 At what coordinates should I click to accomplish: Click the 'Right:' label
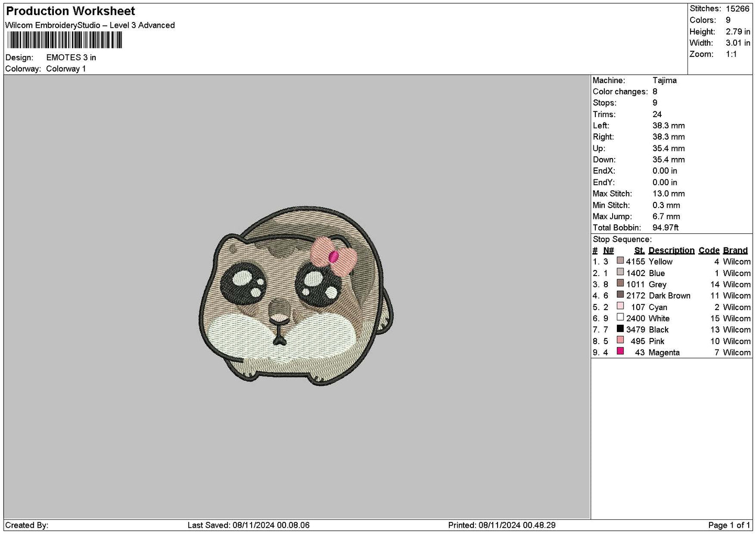click(603, 137)
